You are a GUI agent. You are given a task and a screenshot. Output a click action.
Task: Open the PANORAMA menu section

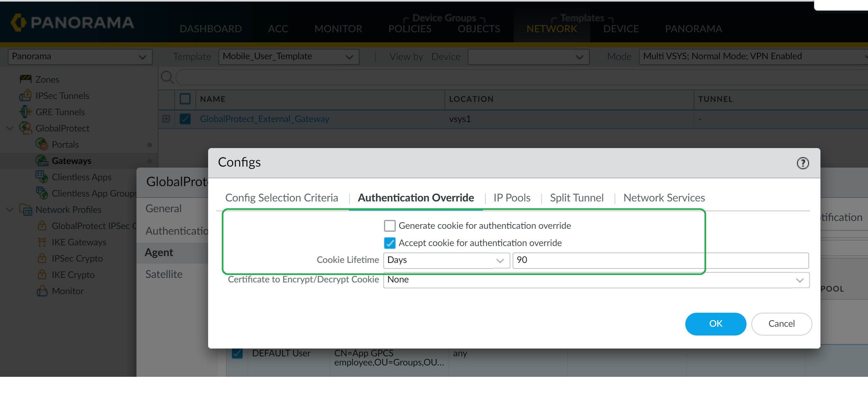(x=693, y=29)
